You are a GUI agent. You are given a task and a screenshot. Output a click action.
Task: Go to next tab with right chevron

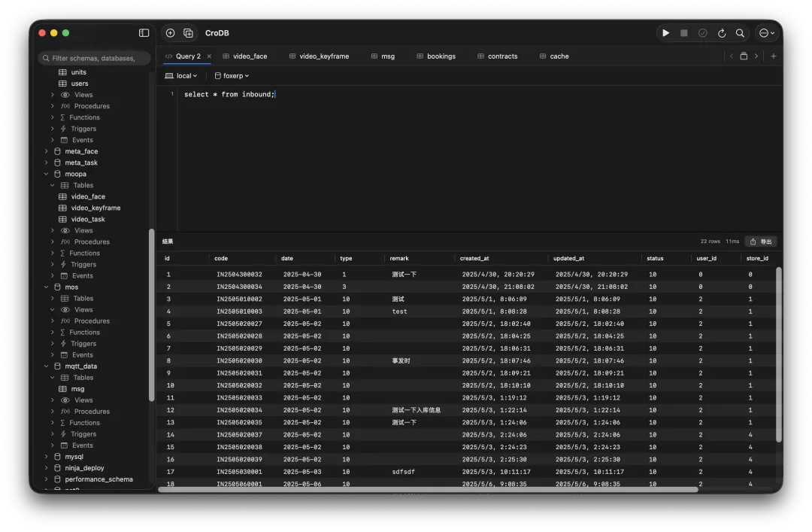(756, 56)
